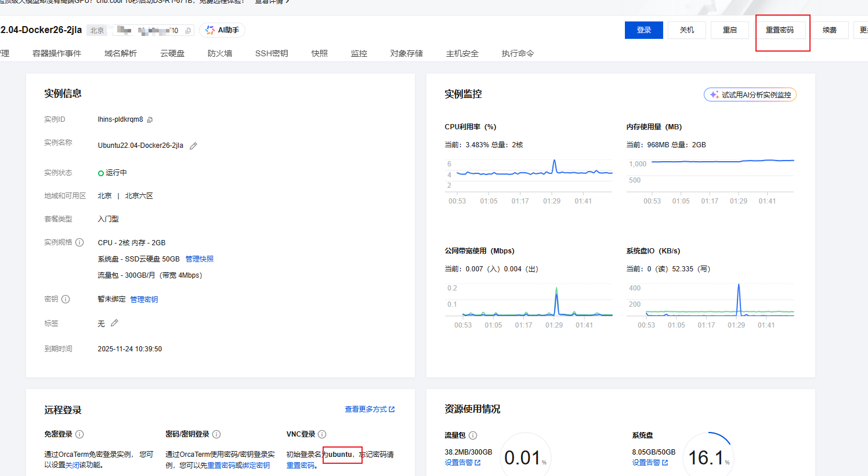
Task: Edit the 标签 tag value
Action: [114, 323]
